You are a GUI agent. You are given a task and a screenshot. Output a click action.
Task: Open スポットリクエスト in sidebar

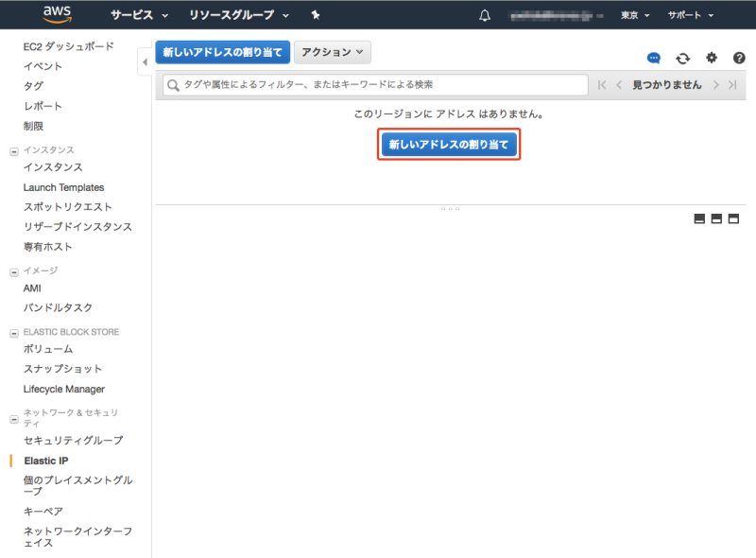67,207
